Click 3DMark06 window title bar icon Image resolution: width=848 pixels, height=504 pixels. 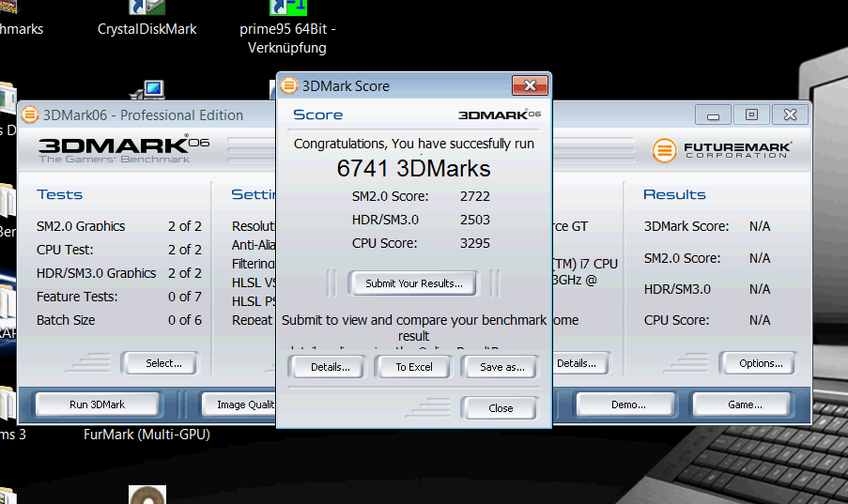(30, 115)
